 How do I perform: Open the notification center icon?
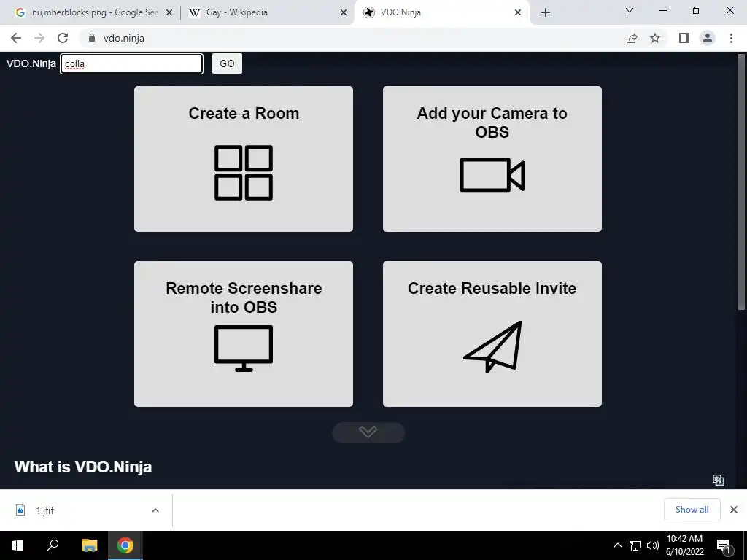(724, 545)
